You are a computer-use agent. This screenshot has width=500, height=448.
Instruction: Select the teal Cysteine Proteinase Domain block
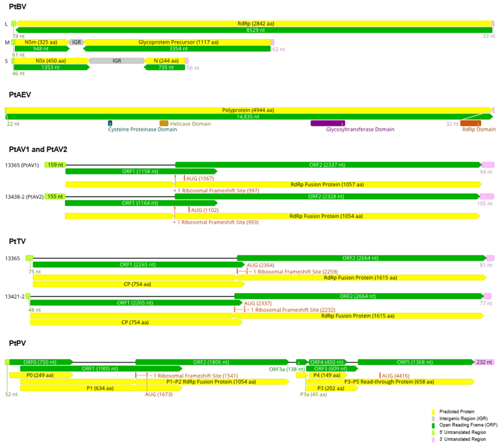pos(110,123)
